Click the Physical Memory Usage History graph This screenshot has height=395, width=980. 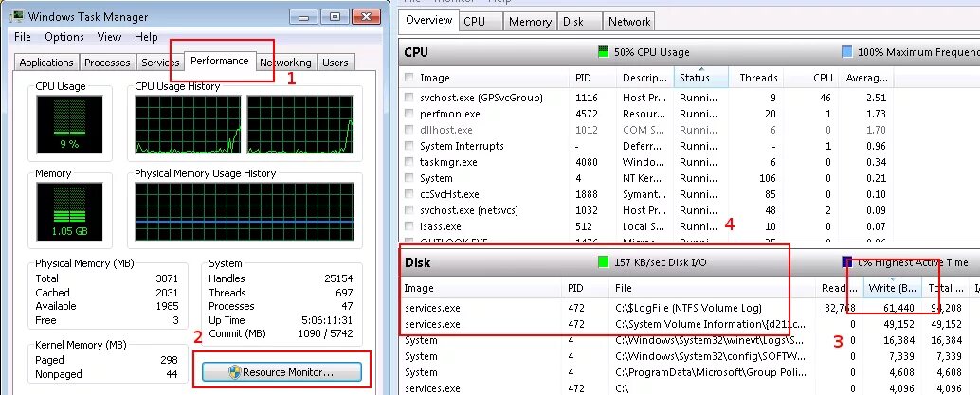click(245, 212)
